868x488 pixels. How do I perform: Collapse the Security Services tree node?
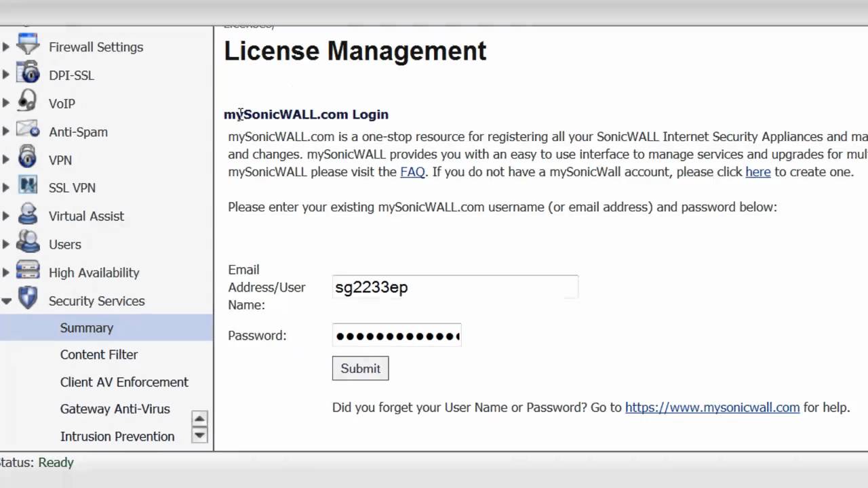click(x=6, y=301)
